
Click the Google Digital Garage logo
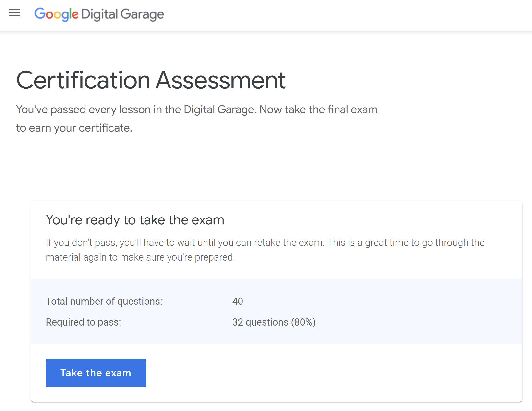(99, 14)
